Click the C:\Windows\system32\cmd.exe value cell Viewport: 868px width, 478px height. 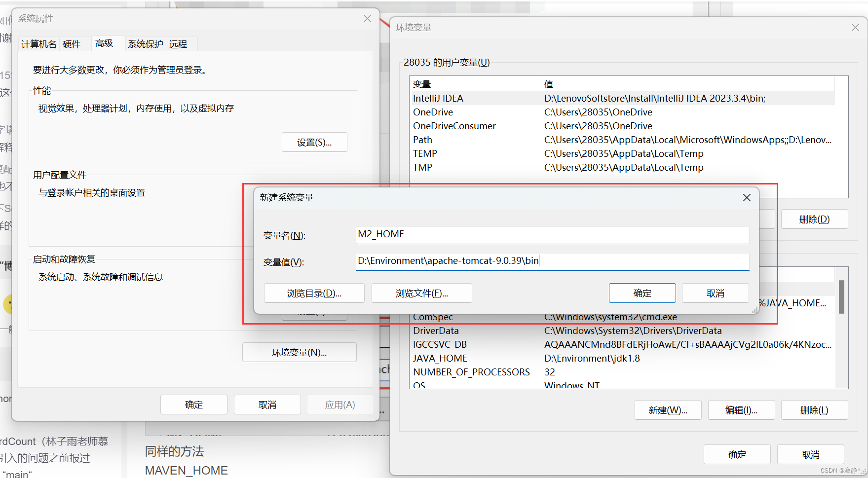coord(610,317)
